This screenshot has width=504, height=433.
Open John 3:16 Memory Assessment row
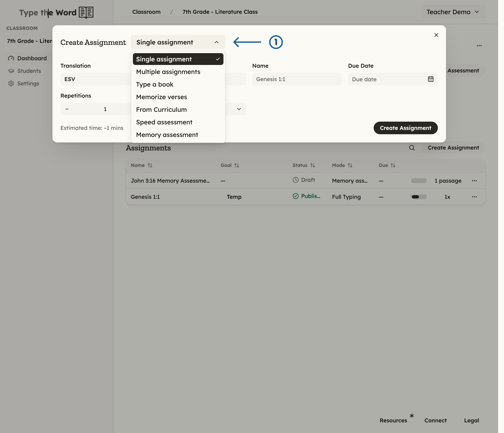pyautogui.click(x=170, y=181)
